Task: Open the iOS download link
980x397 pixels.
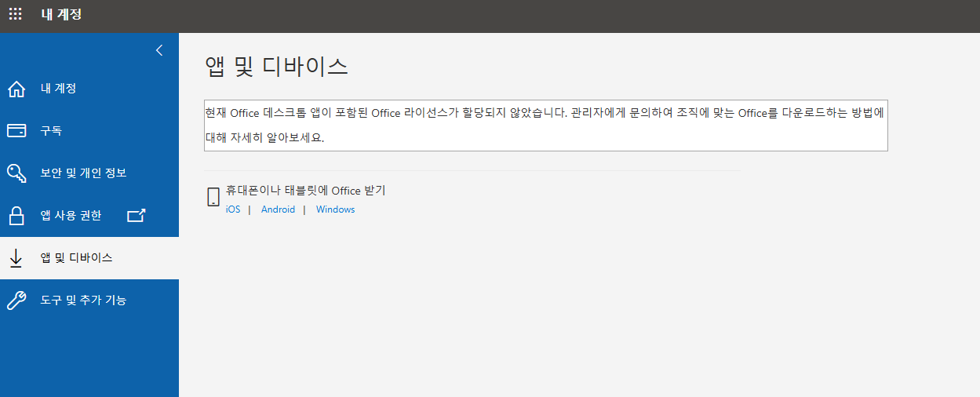Action: tap(233, 209)
